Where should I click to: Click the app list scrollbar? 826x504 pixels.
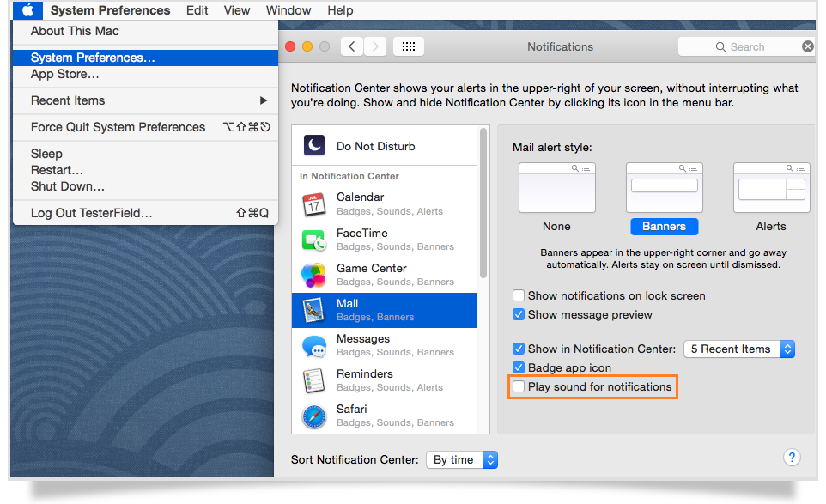(x=483, y=203)
